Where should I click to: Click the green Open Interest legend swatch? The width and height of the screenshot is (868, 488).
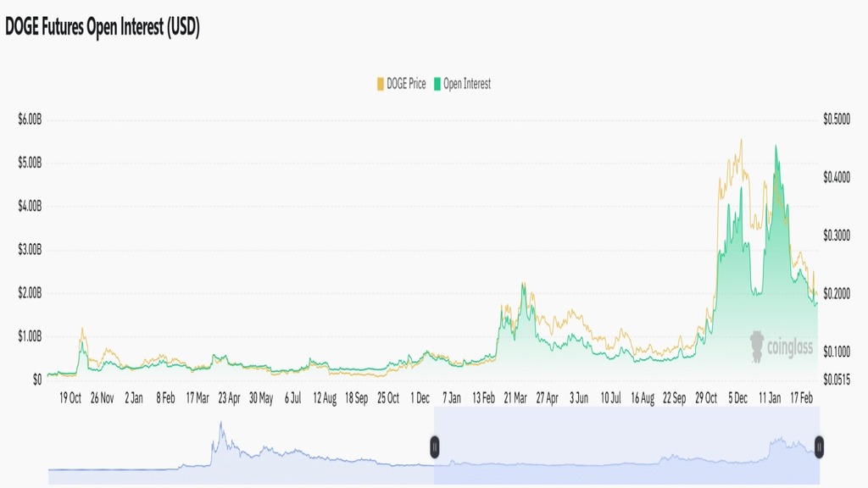click(x=437, y=84)
